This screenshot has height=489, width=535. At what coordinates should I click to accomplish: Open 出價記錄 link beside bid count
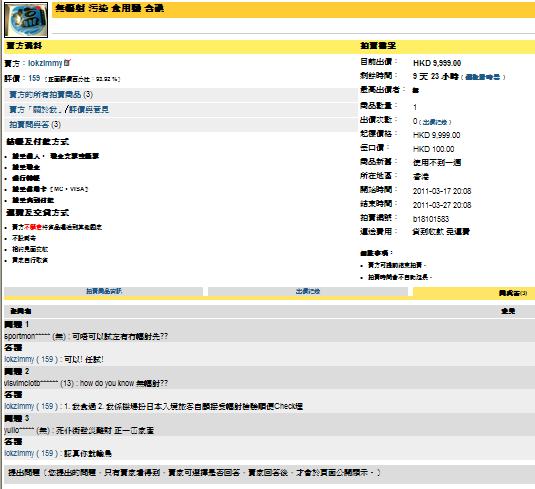coord(435,122)
